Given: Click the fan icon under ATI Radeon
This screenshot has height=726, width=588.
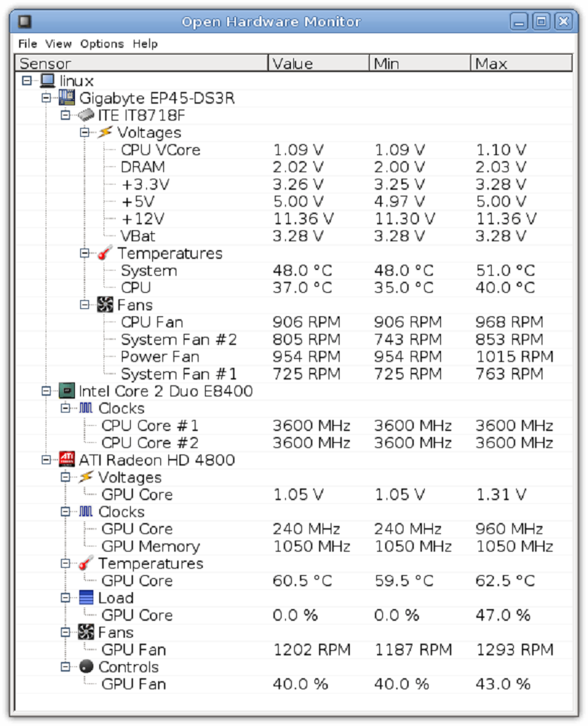Looking at the screenshot, I should [86, 632].
